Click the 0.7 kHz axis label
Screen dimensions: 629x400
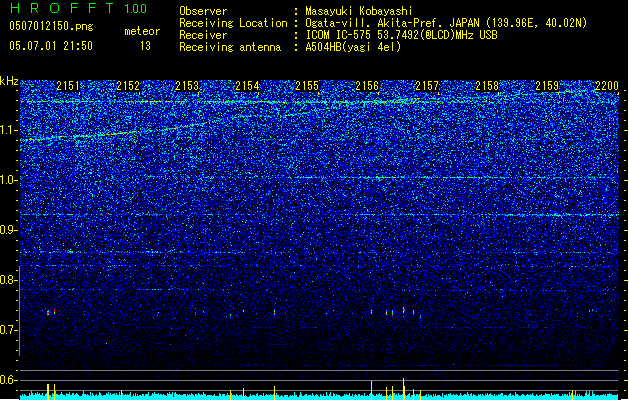(x=9, y=330)
